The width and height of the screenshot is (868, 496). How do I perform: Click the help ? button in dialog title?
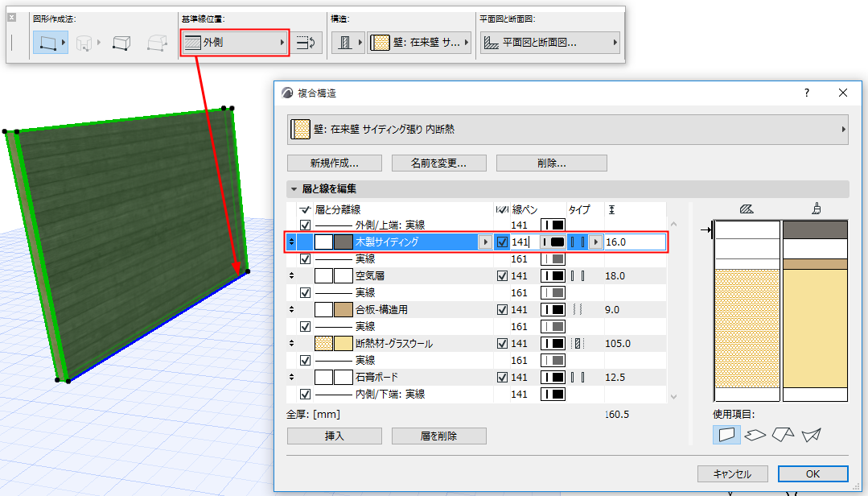807,93
